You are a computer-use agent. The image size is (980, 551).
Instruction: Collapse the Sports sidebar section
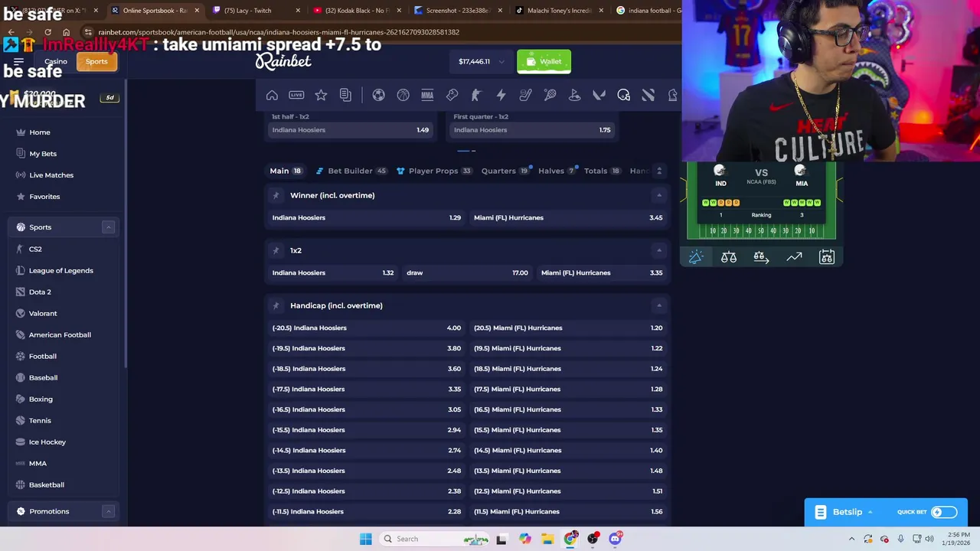(109, 227)
